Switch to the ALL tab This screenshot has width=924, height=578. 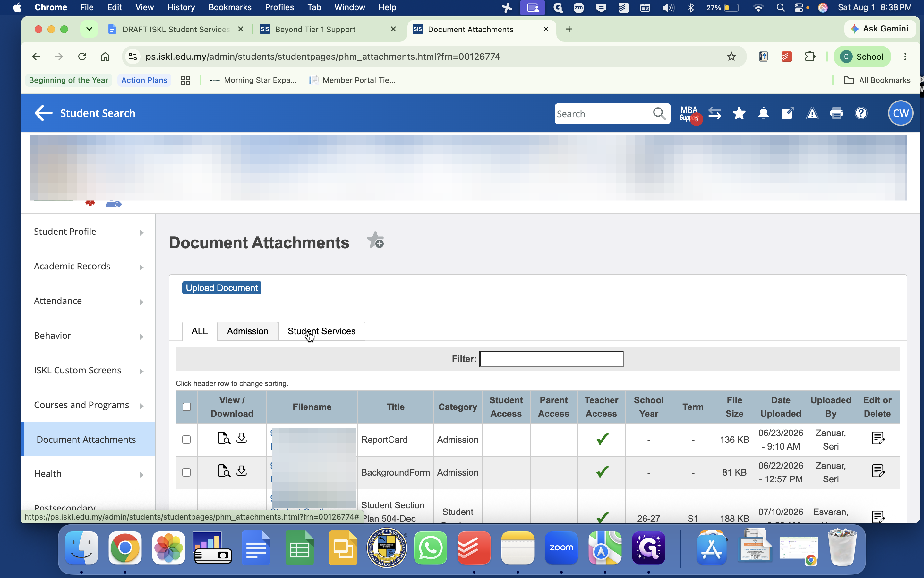[200, 331]
